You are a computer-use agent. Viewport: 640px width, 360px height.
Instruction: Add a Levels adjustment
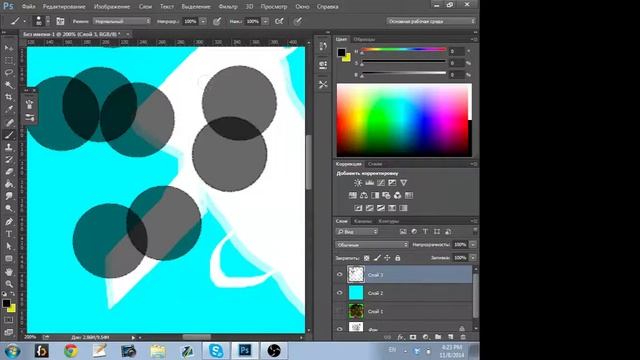369,183
